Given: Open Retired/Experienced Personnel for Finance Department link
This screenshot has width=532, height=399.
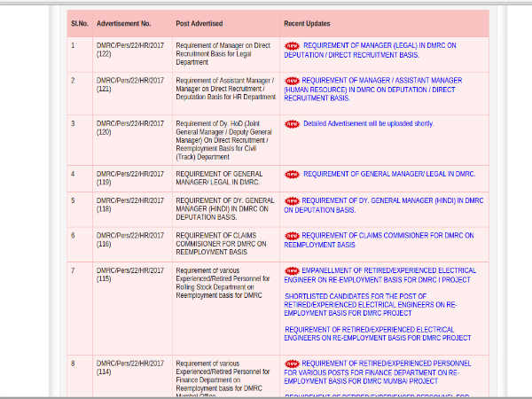Looking at the screenshot, I should 378,372.
